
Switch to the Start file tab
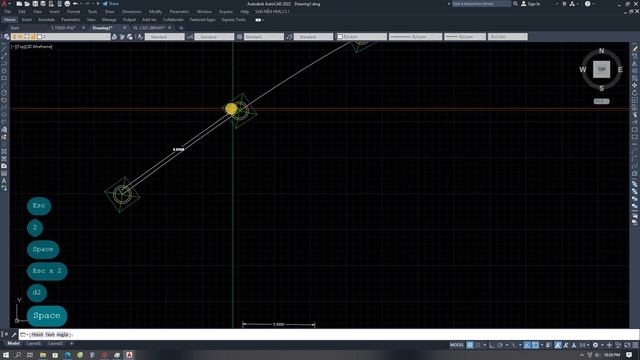(15, 28)
